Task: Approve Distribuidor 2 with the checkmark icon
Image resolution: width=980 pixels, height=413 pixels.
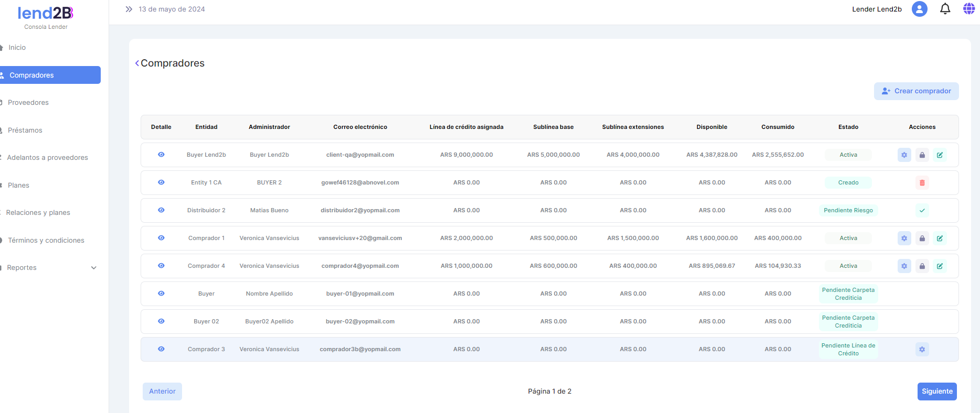Action: click(922, 211)
